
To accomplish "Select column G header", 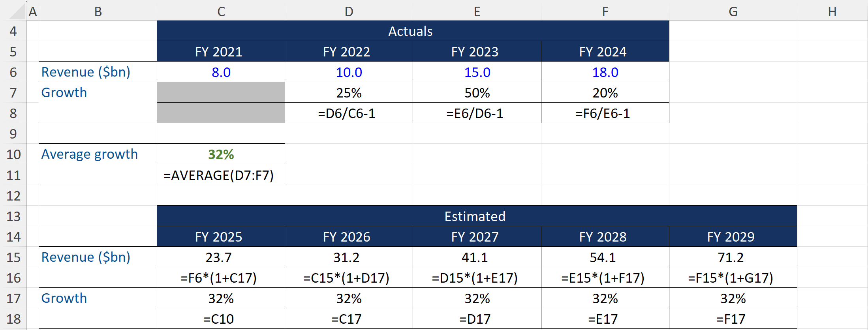I will point(733,11).
